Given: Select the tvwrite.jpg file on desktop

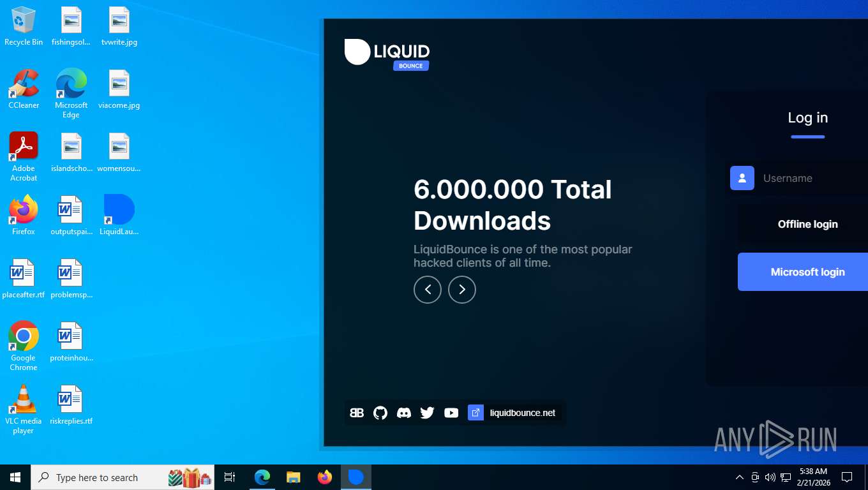Looking at the screenshot, I should coord(119,27).
